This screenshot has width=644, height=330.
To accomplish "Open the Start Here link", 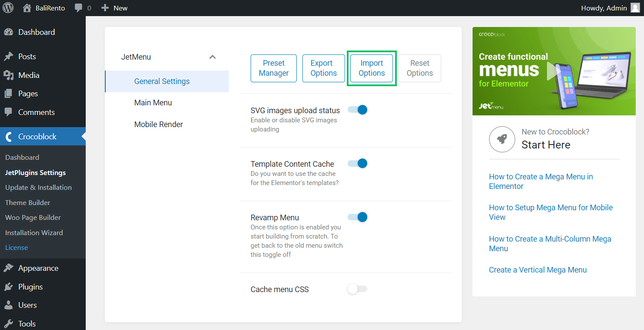I will (546, 145).
